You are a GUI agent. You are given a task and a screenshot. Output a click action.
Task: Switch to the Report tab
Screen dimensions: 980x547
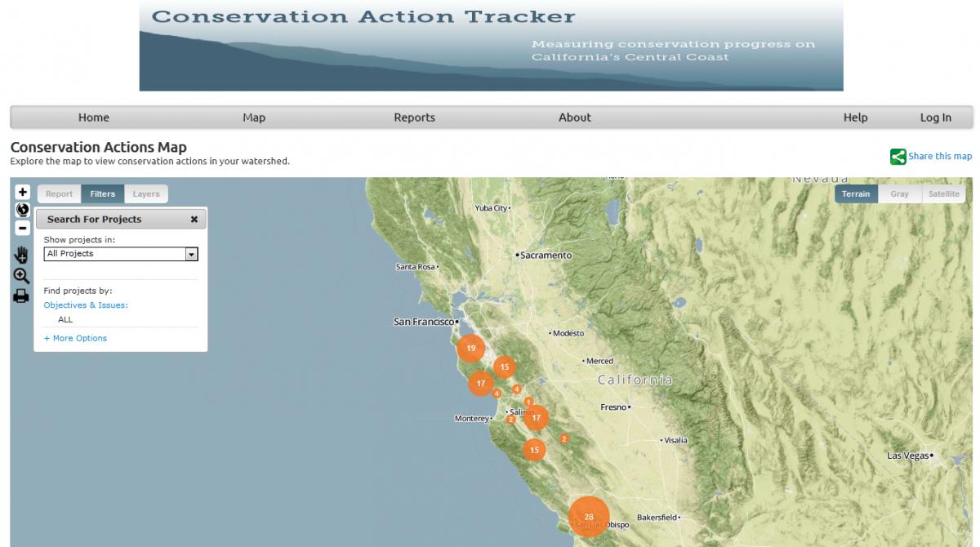point(59,194)
